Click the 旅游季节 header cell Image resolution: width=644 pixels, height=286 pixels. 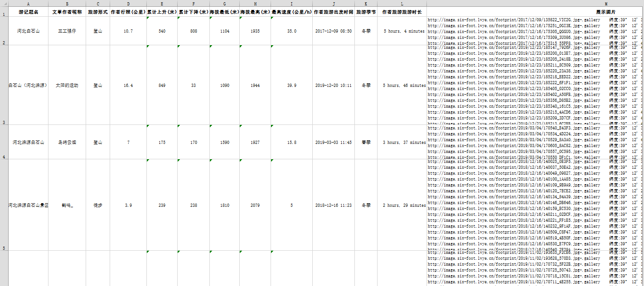366,12
